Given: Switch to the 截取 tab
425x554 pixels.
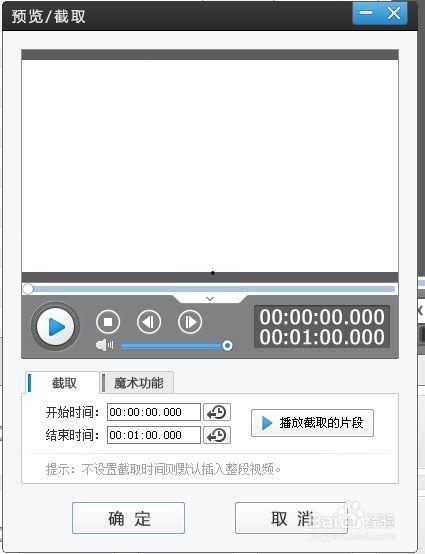Looking at the screenshot, I should [x=63, y=383].
